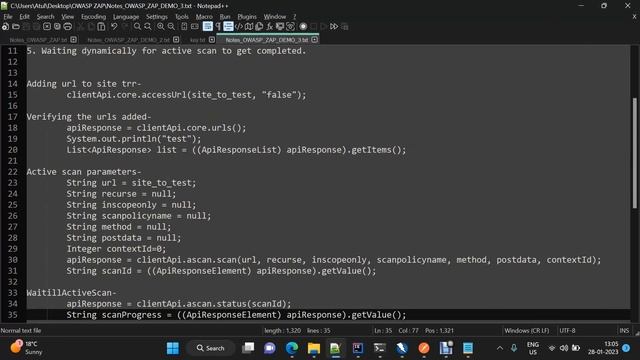Open the Macro menu

[204, 17]
